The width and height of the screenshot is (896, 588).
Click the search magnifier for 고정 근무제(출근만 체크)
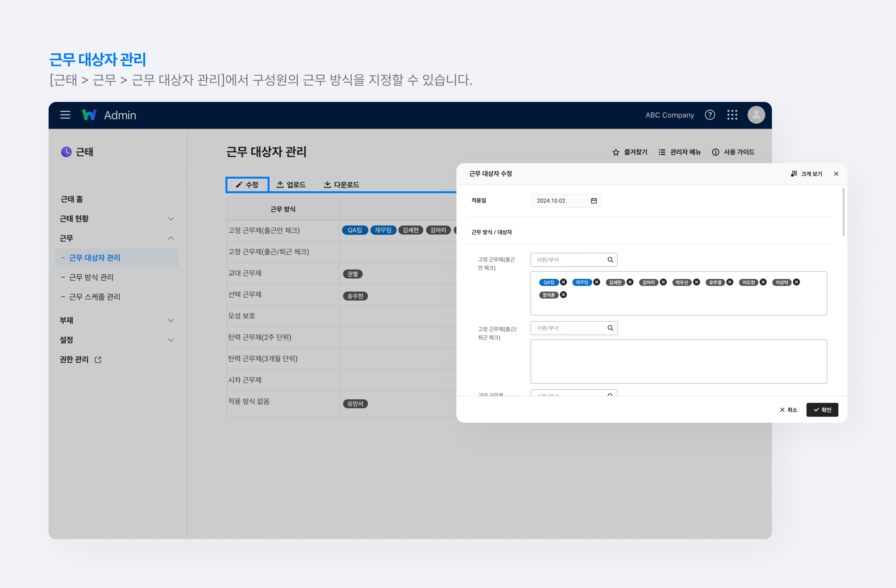(x=610, y=260)
